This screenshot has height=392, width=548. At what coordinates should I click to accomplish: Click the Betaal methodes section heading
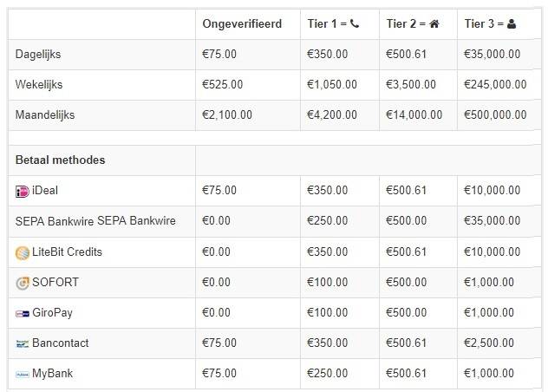pyautogui.click(x=61, y=160)
